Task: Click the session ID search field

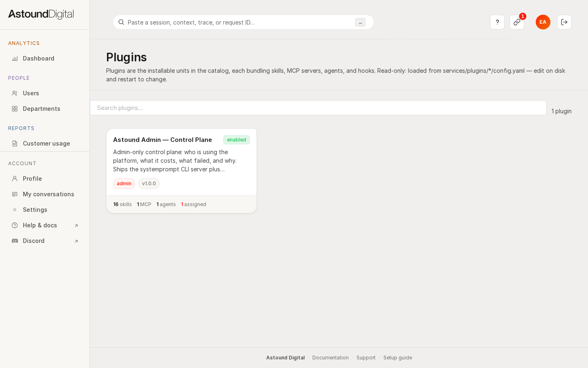Action: 243,22
